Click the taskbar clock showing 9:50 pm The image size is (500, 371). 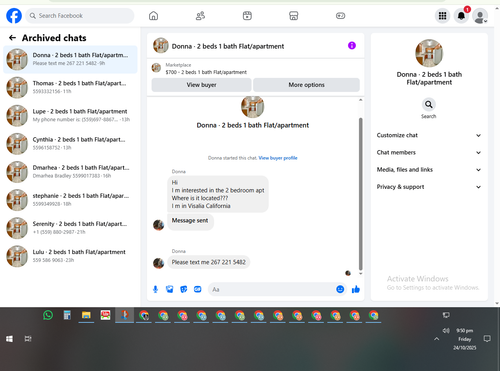465,339
